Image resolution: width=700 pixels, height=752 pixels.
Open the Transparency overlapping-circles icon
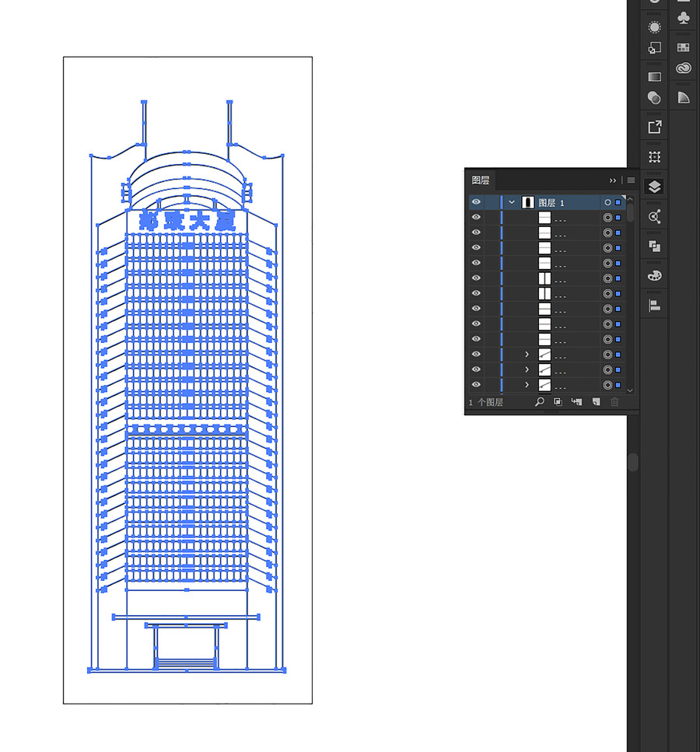point(654,98)
